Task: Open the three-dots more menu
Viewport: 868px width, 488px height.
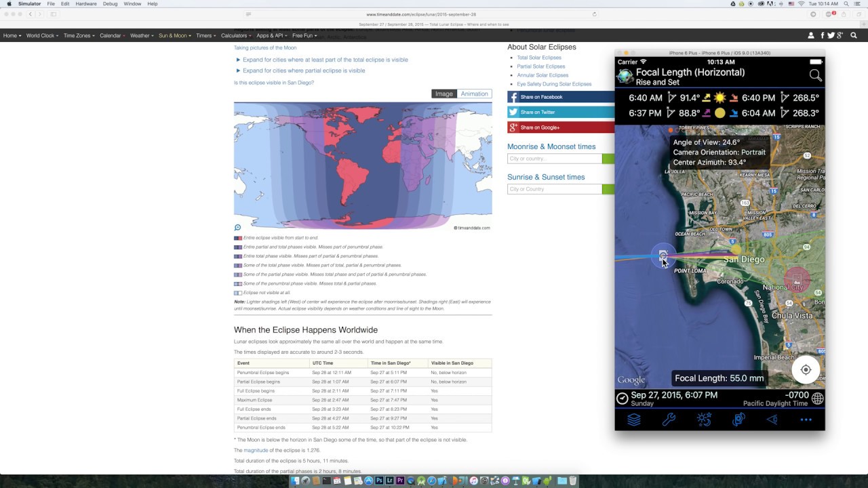Action: click(806, 420)
